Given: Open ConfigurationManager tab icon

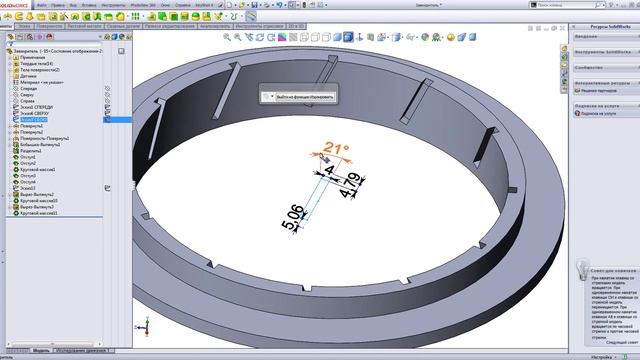Looking at the screenshot, I should point(30,37).
